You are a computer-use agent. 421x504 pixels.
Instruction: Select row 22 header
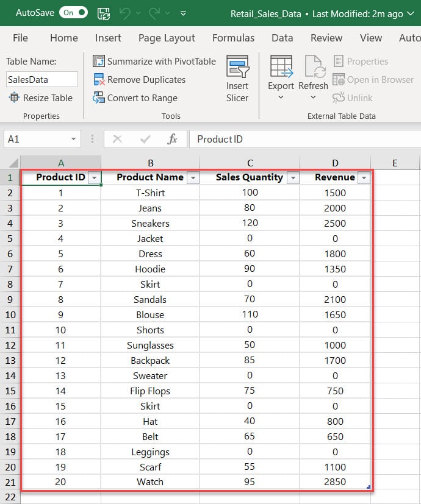(10, 497)
